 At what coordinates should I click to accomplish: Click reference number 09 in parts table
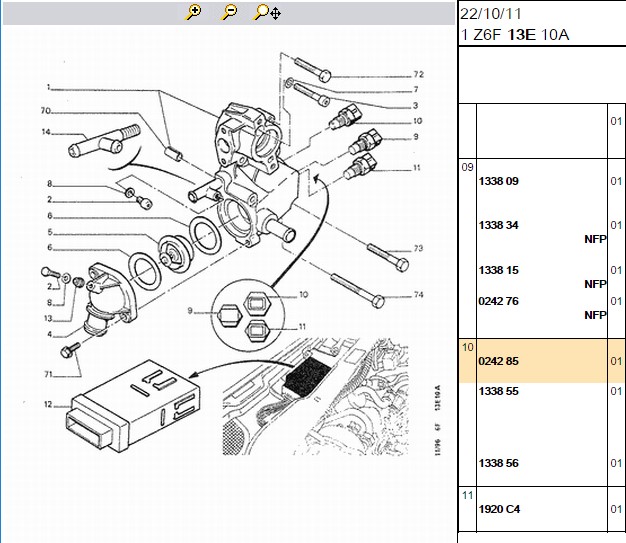point(467,167)
